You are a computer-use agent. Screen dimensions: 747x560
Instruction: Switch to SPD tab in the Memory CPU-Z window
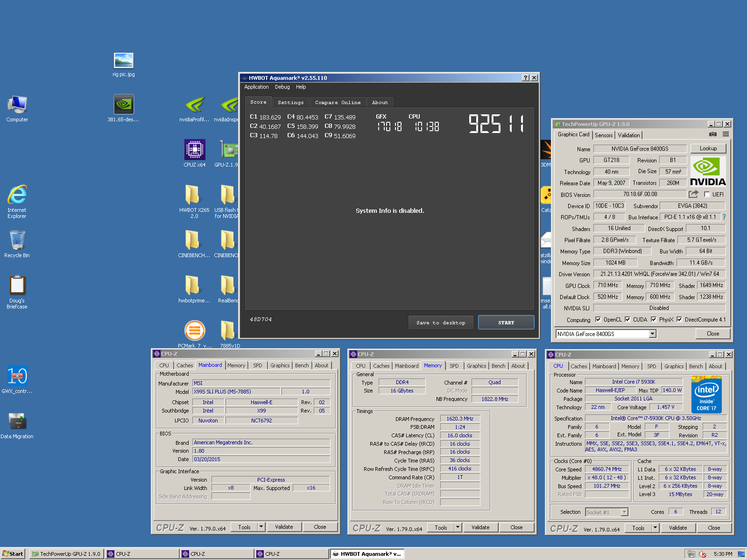[454, 366]
